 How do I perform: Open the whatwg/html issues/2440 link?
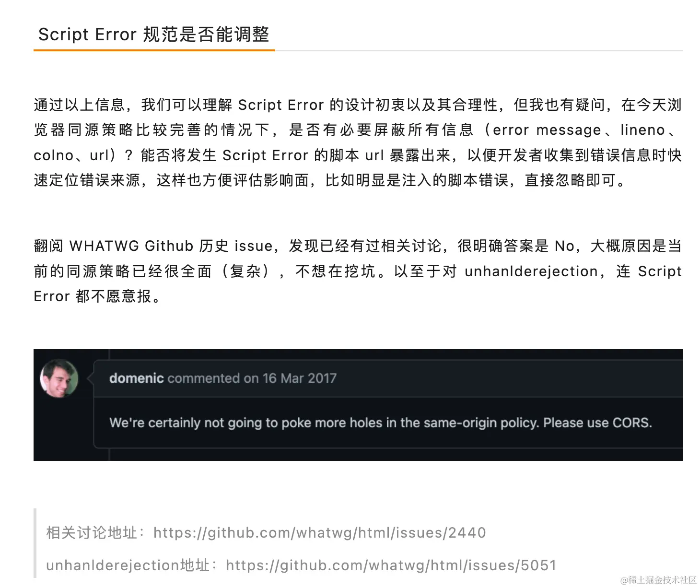click(320, 533)
